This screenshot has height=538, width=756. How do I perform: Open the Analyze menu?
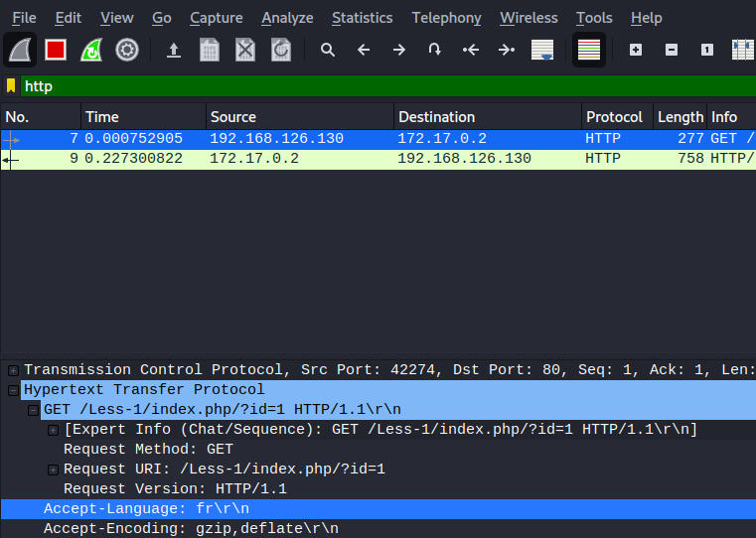pos(287,18)
